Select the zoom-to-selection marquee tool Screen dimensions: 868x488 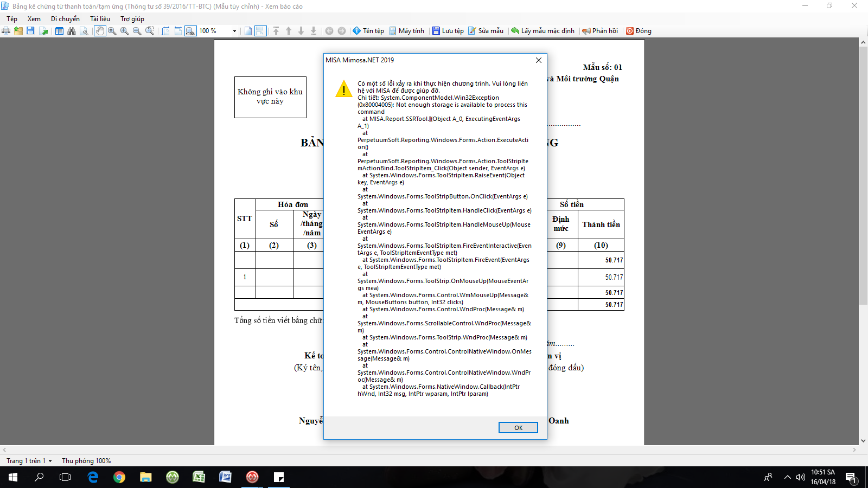click(x=150, y=31)
